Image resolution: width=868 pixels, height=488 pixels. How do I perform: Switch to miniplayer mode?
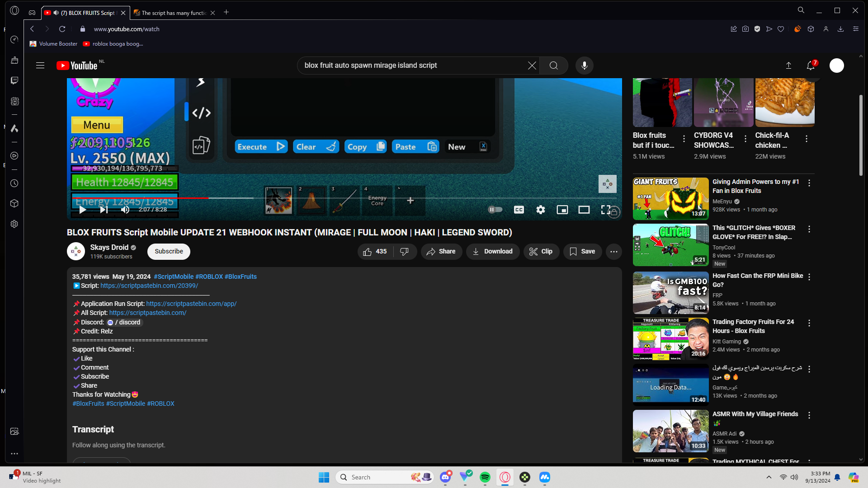click(x=562, y=210)
